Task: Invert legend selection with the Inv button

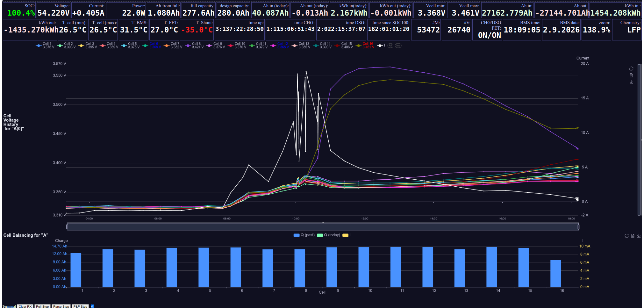Action: click(x=398, y=46)
